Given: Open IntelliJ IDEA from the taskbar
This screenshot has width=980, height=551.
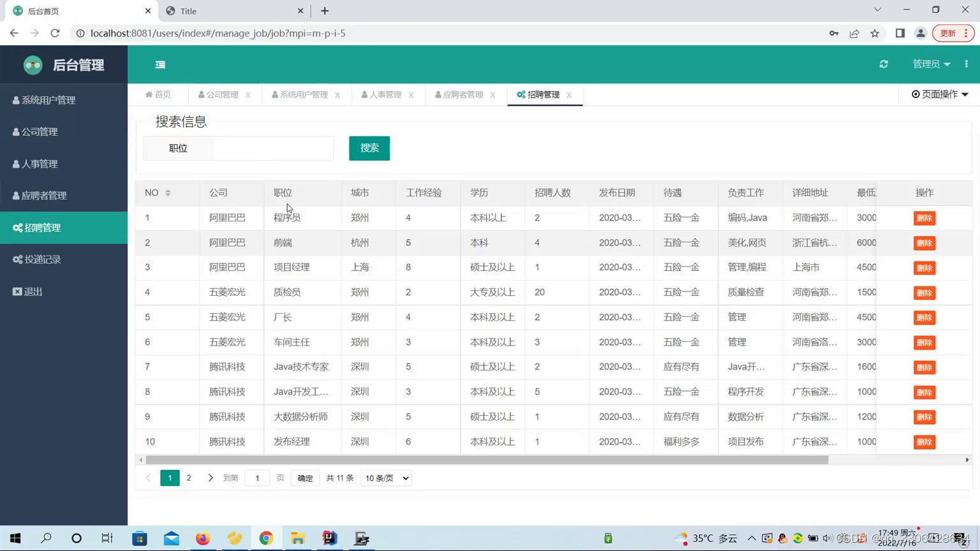Looking at the screenshot, I should (x=329, y=538).
